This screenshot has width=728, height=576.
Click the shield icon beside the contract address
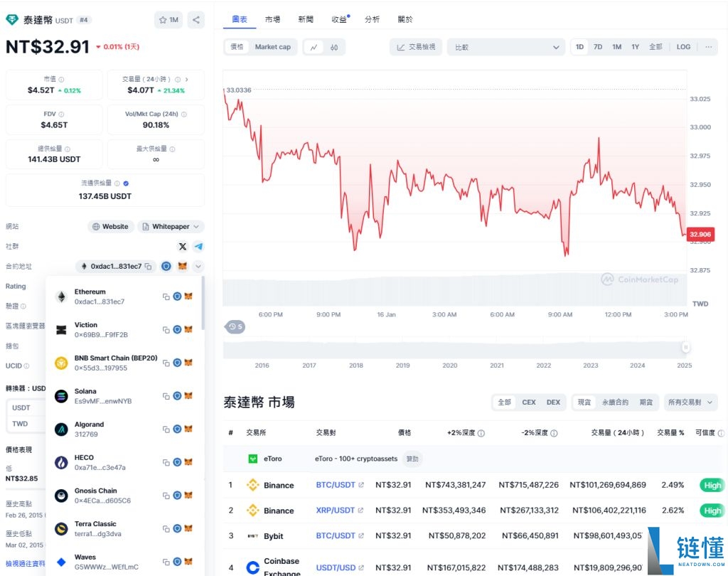pyautogui.click(x=166, y=266)
